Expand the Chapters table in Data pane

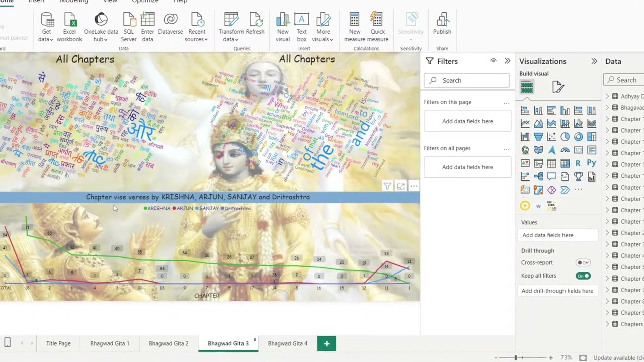click(607, 324)
